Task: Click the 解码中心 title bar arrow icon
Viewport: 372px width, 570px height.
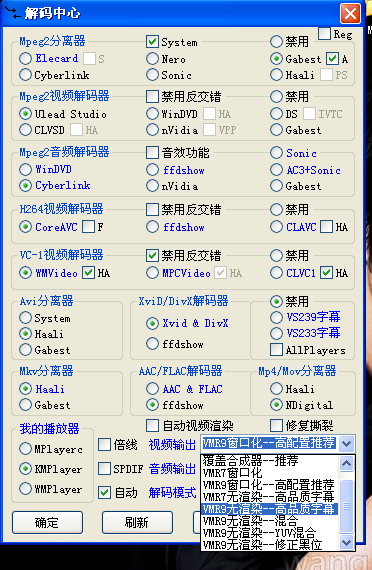Action: [12, 13]
